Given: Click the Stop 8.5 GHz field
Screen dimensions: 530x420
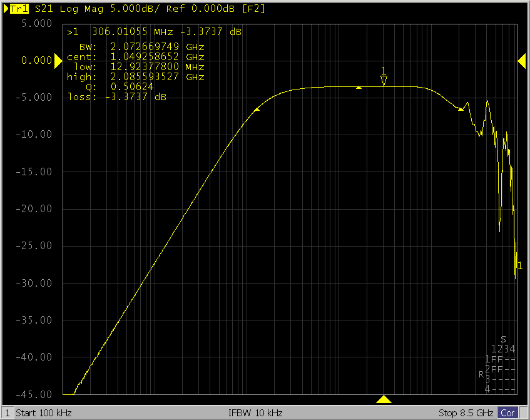Looking at the screenshot, I should pyautogui.click(x=466, y=413).
